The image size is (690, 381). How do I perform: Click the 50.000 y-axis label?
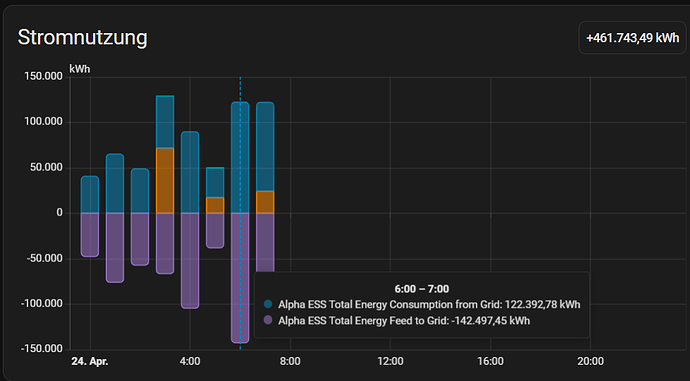[x=46, y=168]
